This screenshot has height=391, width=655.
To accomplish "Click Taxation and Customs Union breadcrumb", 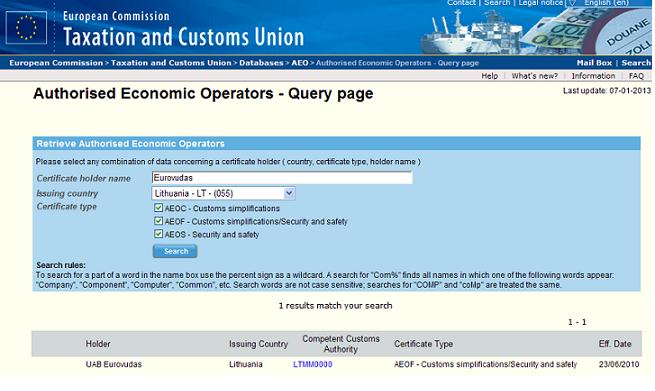I will pyautogui.click(x=171, y=63).
